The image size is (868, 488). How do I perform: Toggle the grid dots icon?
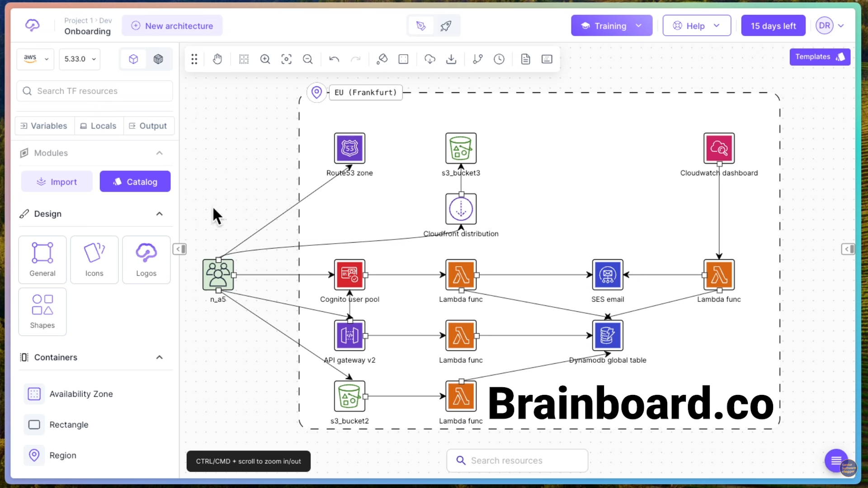click(244, 59)
